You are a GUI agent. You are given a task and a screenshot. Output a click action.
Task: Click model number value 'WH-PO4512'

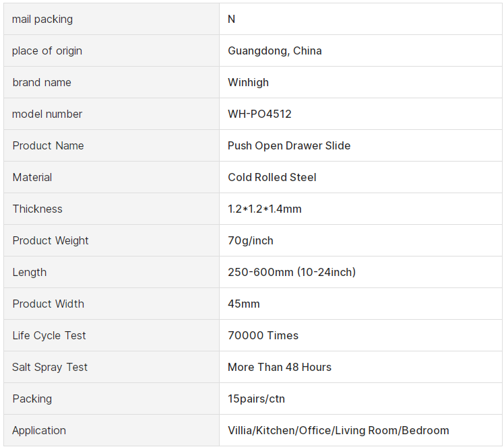(259, 114)
